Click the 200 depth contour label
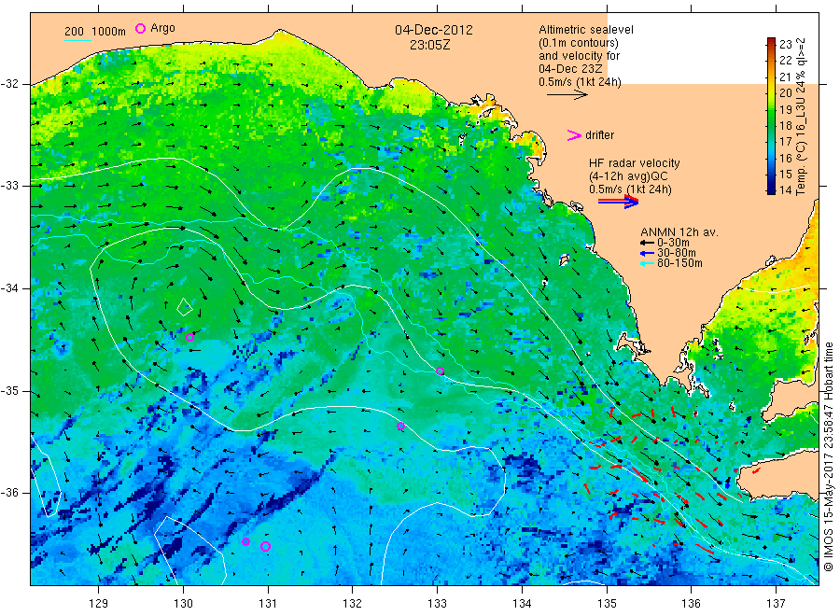This screenshot has width=840, height=616. (74, 32)
